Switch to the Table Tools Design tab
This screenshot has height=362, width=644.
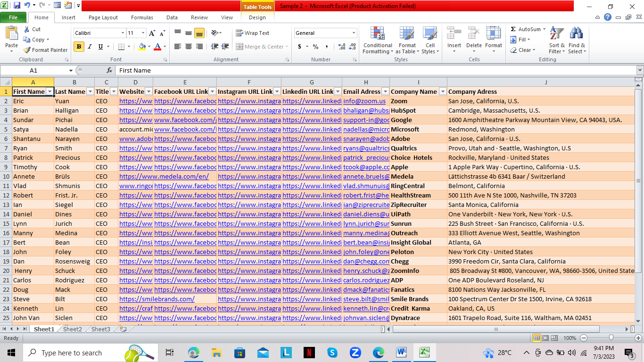click(257, 17)
